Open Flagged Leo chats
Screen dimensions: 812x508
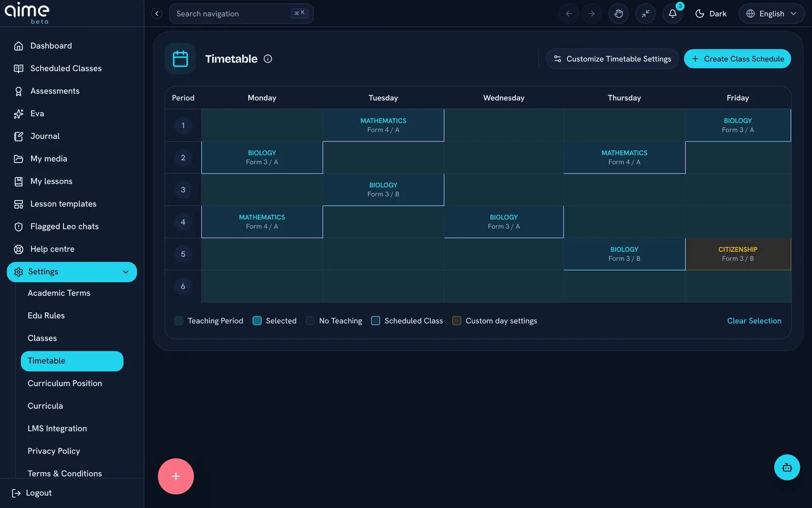tap(72, 227)
